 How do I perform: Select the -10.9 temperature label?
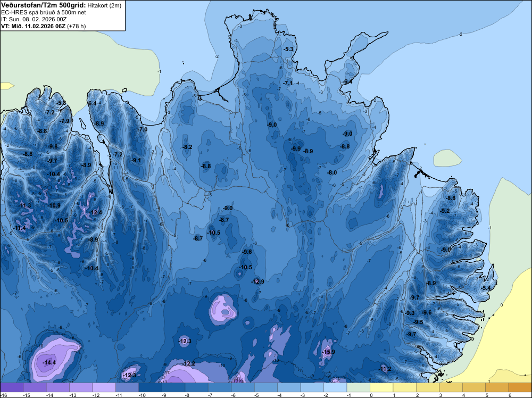pyautogui.click(x=54, y=205)
